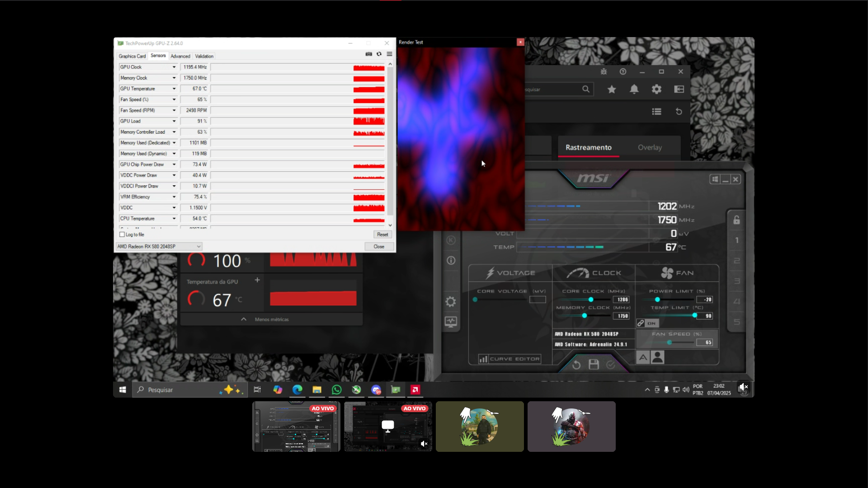
Task: Open AMD Radeon RX 580 2048SP selector
Action: [x=159, y=247]
